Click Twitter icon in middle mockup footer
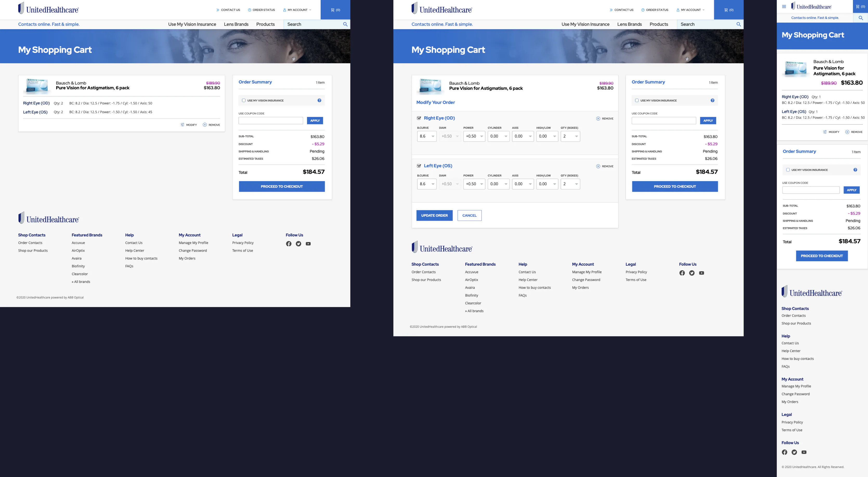868x477 pixels. 692,273
